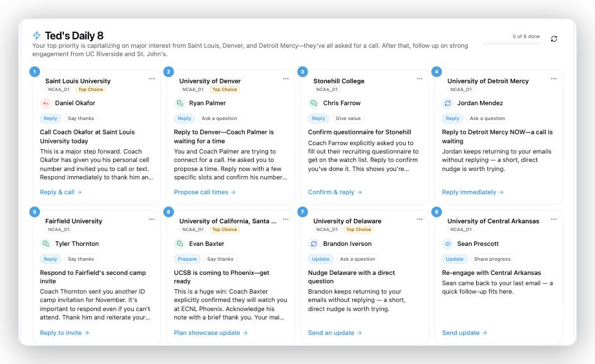Click the Confirm & reply link
The width and height of the screenshot is (595, 364).
click(335, 192)
